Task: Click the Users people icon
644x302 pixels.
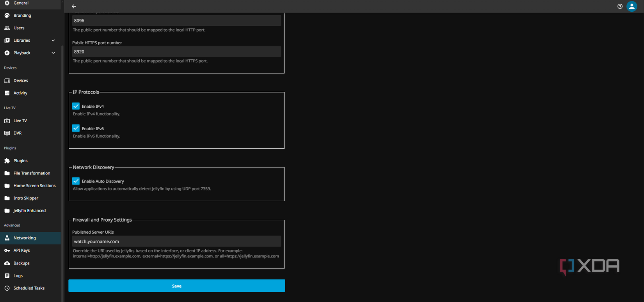Action: (7, 28)
